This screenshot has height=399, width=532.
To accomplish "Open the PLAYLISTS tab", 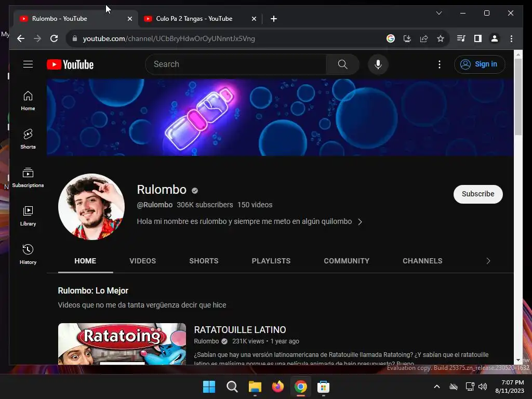I will click(271, 261).
